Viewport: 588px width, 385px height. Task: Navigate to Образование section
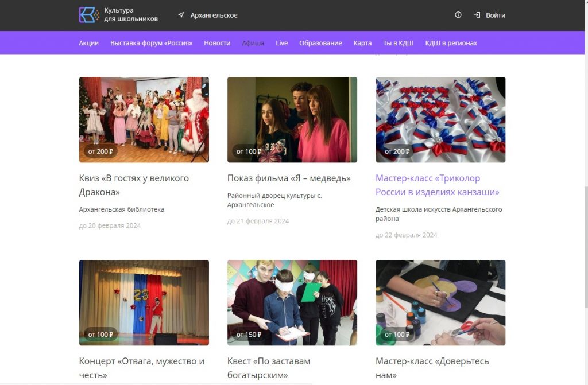[320, 43]
